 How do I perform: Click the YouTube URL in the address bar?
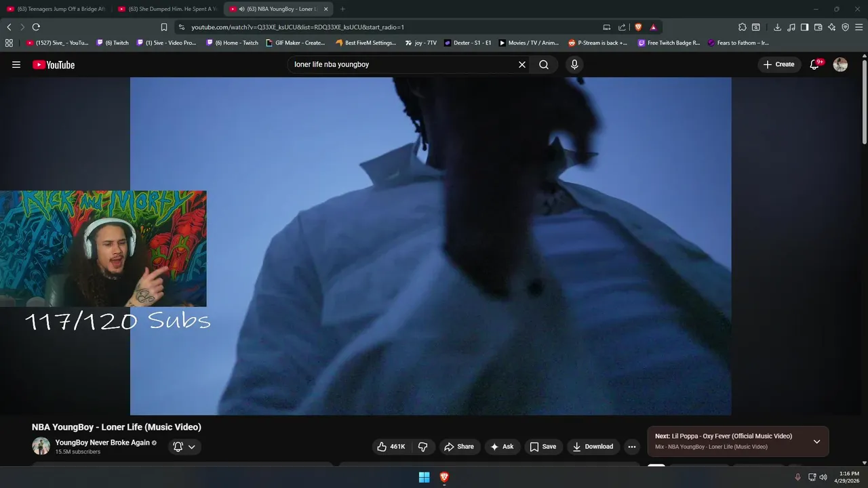point(298,27)
